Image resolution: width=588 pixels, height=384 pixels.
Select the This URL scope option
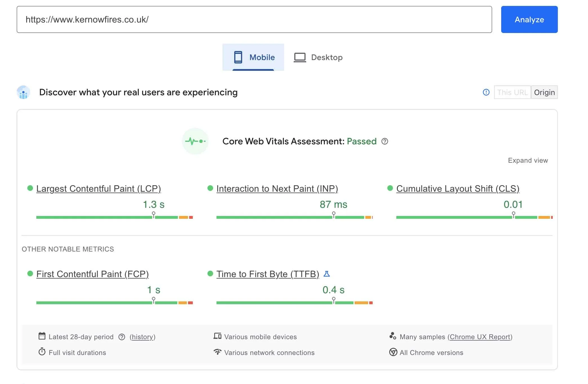(x=512, y=92)
